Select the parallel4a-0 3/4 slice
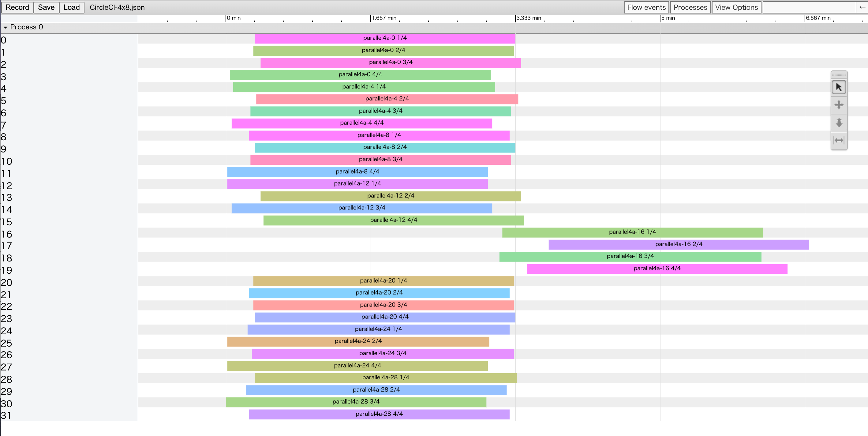The image size is (868, 436). pos(391,63)
